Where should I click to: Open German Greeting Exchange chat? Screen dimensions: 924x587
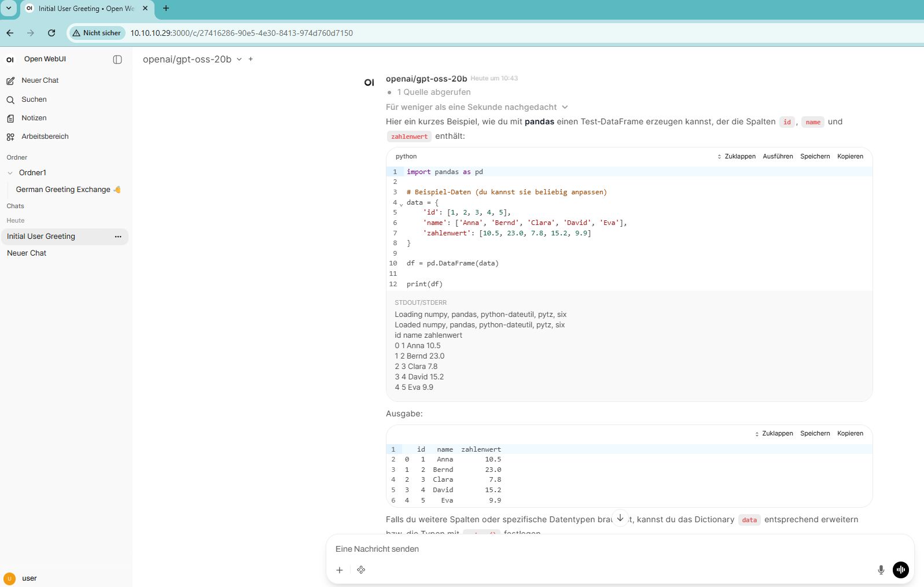63,190
